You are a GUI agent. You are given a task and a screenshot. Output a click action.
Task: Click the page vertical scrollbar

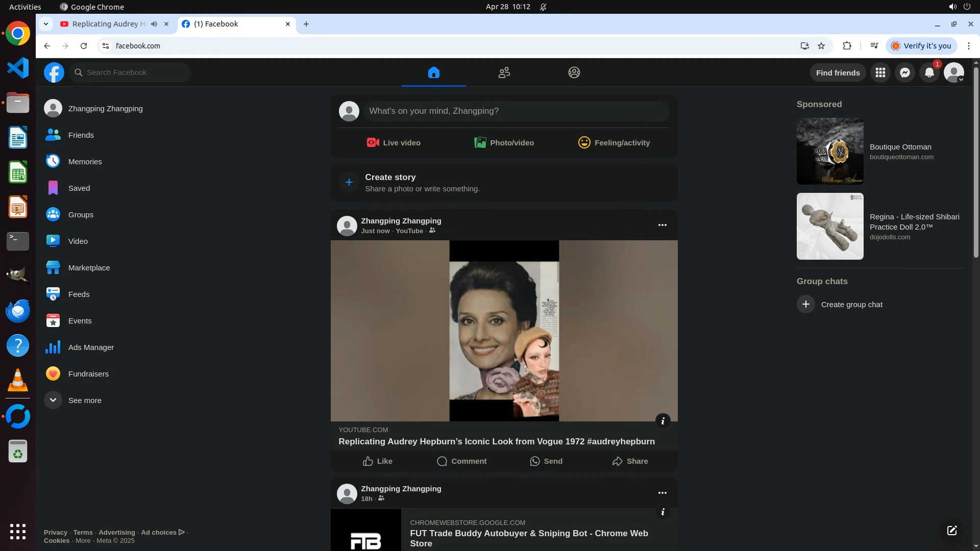click(976, 163)
